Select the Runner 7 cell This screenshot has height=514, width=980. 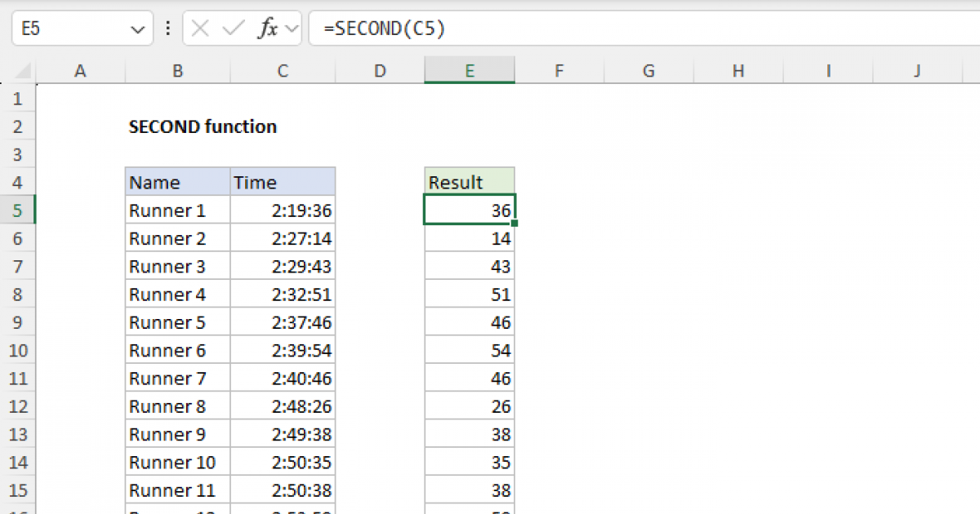point(177,379)
